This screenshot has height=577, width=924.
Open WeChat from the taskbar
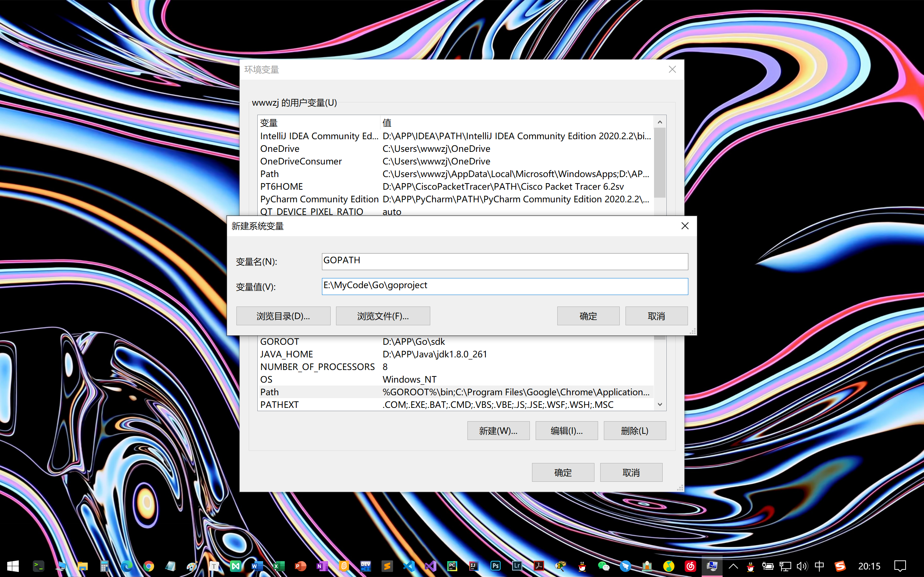pyautogui.click(x=603, y=566)
